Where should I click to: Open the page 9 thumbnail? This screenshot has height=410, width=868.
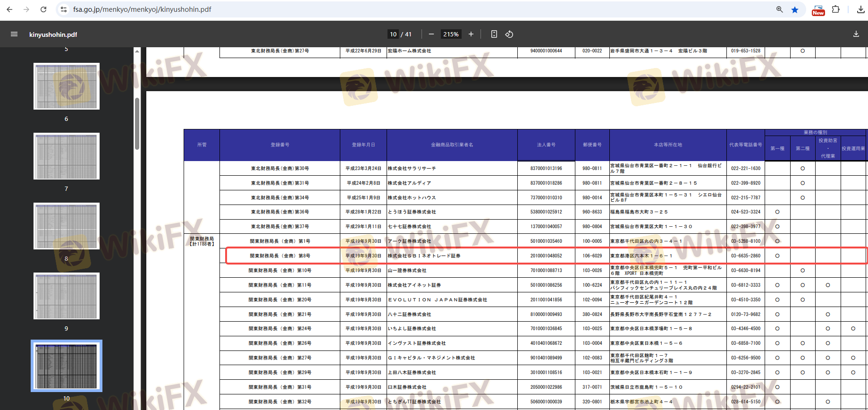pyautogui.click(x=67, y=296)
